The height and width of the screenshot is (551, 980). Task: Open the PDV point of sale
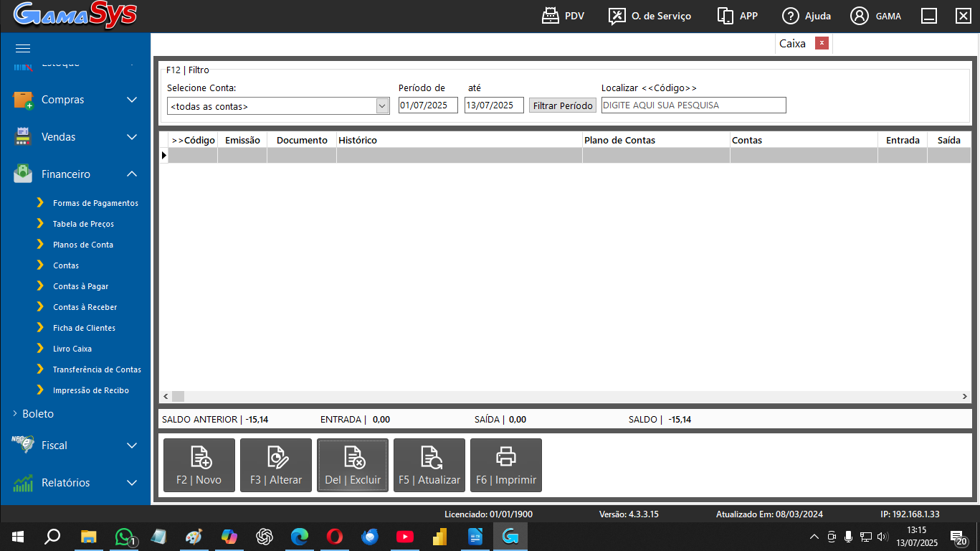563,16
